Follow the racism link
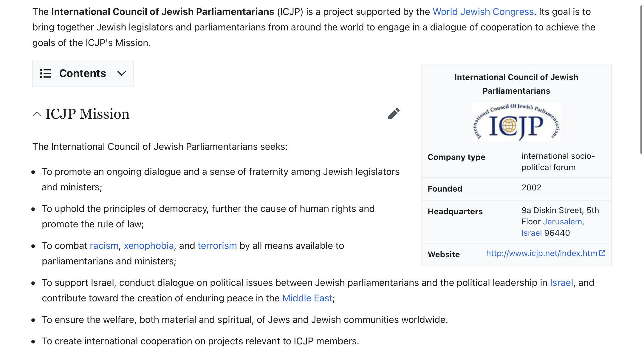 104,246
